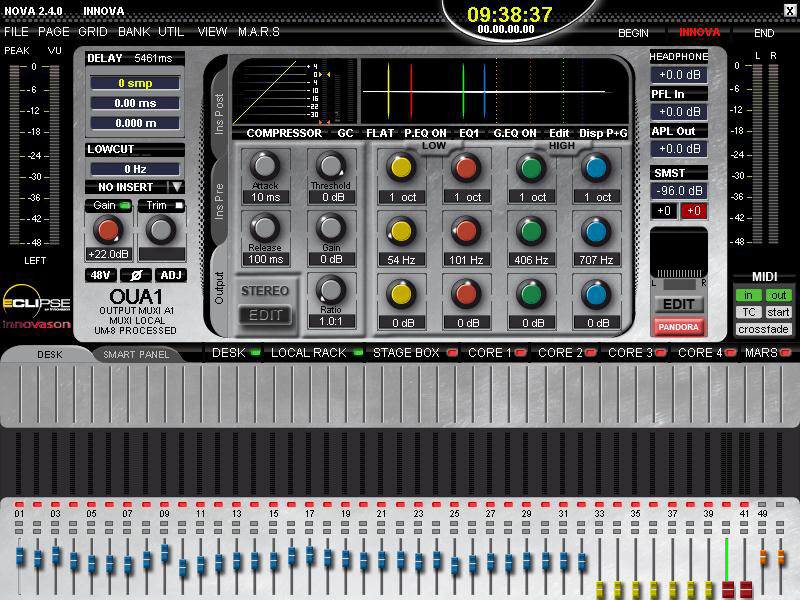Toggle MIDI out
Screen dimensions: 800x600
click(x=779, y=295)
